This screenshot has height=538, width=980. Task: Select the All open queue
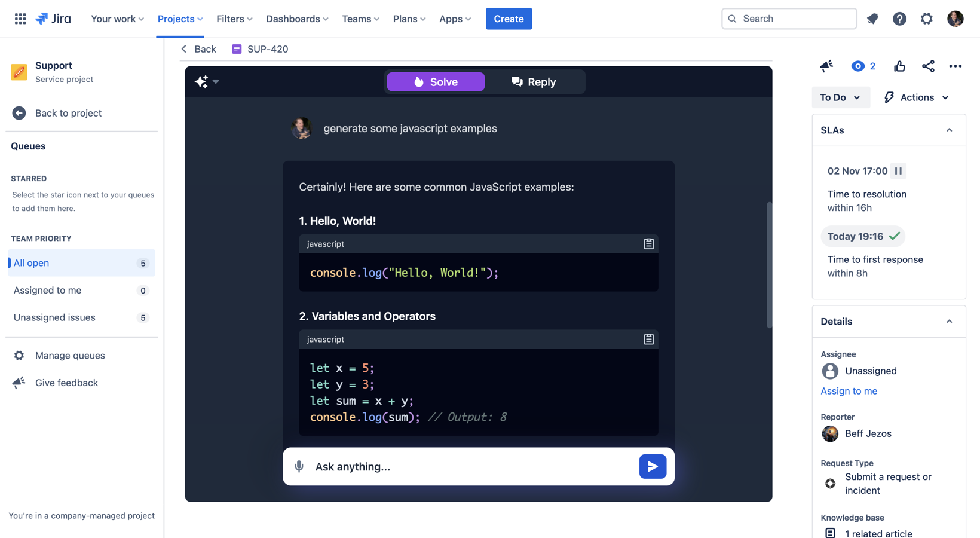click(81, 263)
